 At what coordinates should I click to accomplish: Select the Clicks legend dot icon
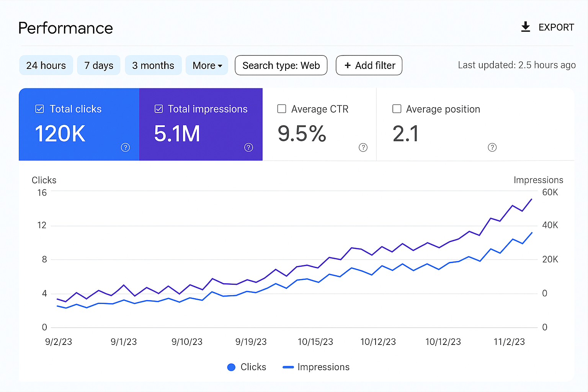(231, 367)
